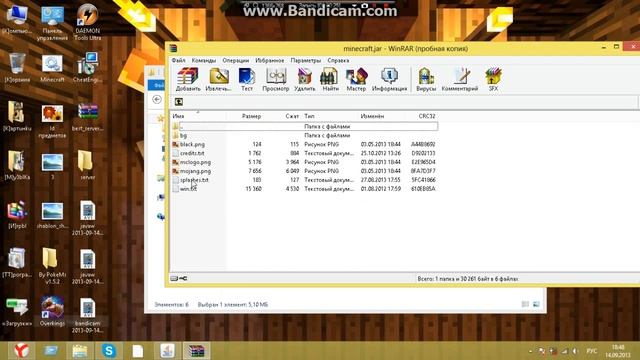Click the Извлечь (Extract) toolbar icon
Screen dimensions: 640x360
218,79
